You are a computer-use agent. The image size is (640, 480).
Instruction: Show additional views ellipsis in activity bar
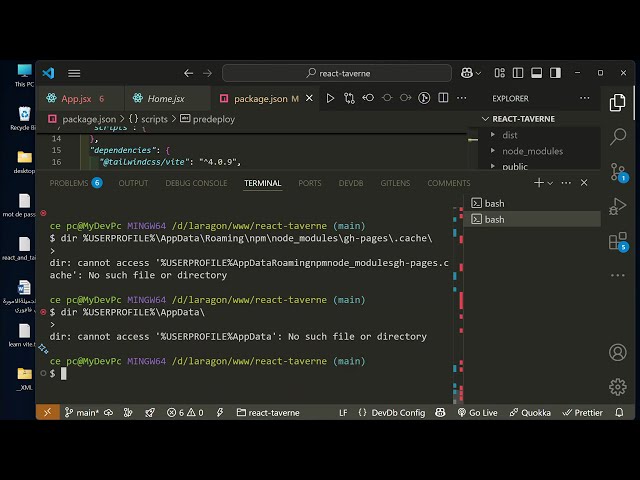(618, 276)
